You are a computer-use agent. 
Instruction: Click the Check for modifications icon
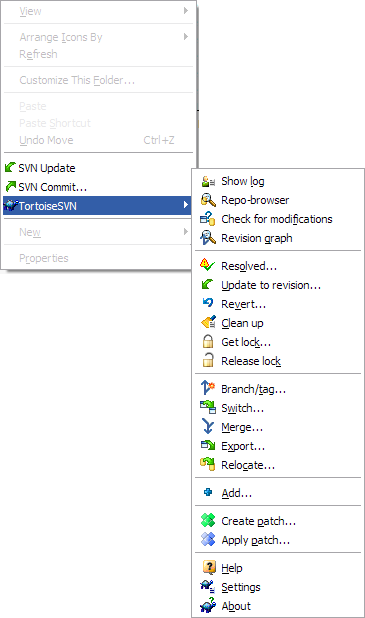208,219
